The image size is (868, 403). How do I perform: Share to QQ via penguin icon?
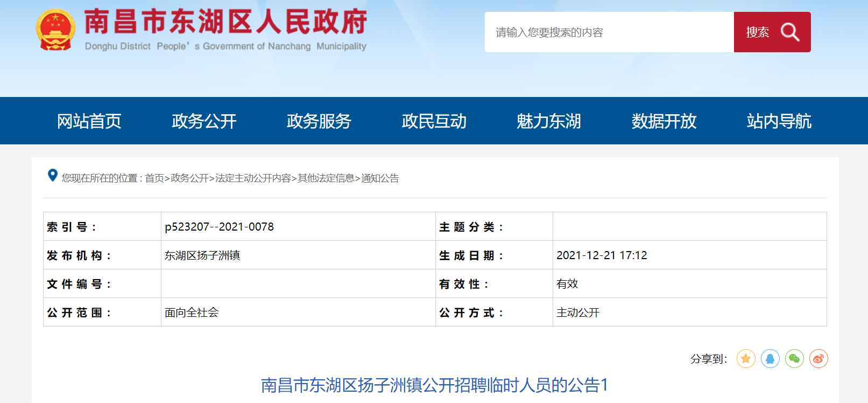[770, 359]
